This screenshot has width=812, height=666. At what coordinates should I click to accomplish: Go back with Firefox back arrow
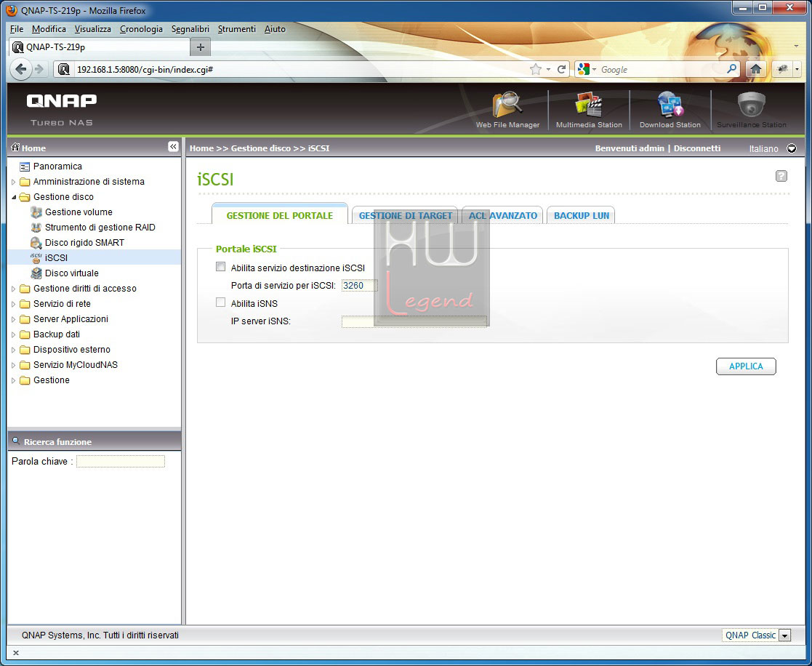(20, 69)
